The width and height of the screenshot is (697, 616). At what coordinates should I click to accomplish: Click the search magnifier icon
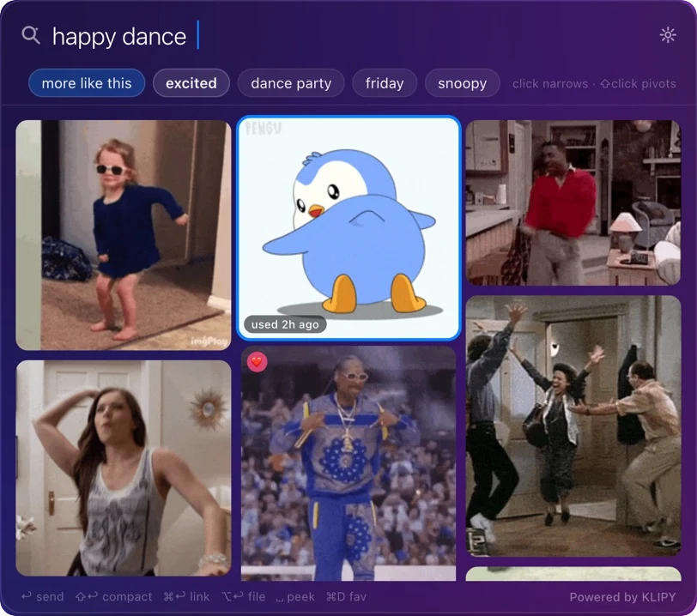tap(31, 35)
